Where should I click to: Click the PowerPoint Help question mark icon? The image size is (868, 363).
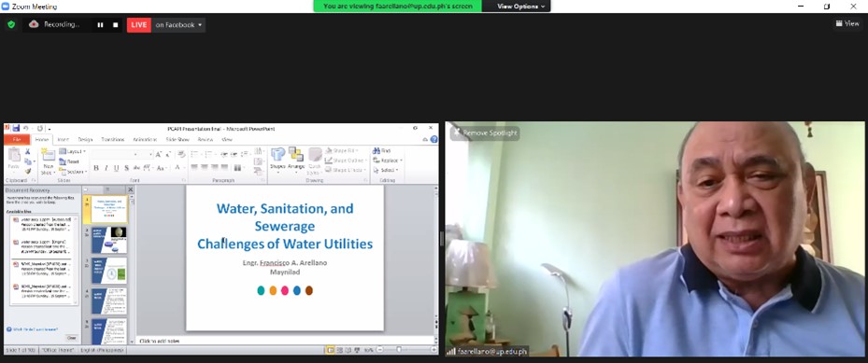[434, 139]
